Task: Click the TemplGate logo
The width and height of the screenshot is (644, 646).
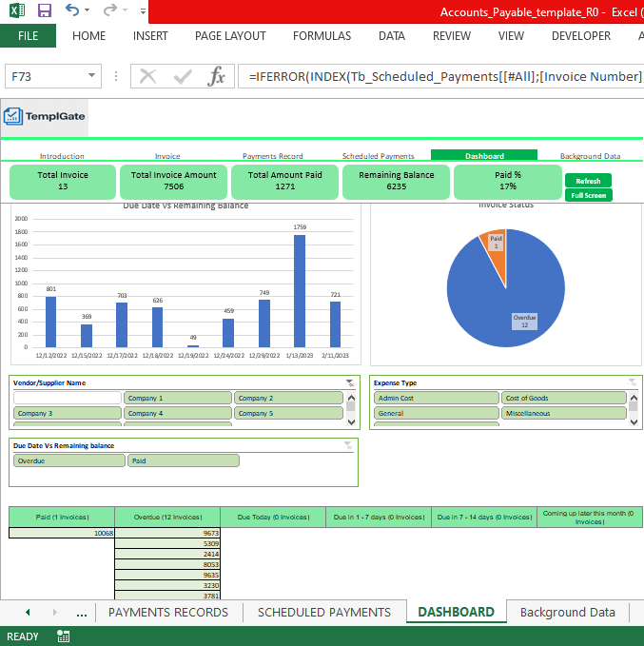Action: pyautogui.click(x=45, y=117)
